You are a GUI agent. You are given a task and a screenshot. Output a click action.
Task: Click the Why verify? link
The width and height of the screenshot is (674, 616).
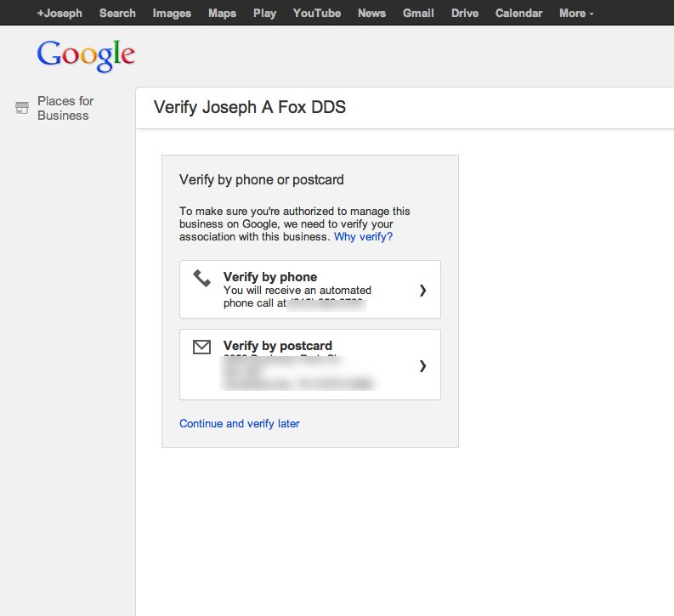[363, 237]
